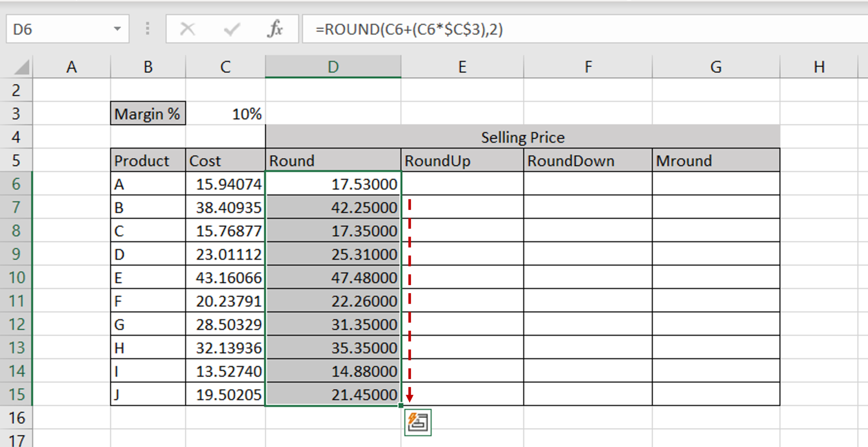Select row 16 header
Viewport: 868px width, 447px height.
(x=16, y=418)
